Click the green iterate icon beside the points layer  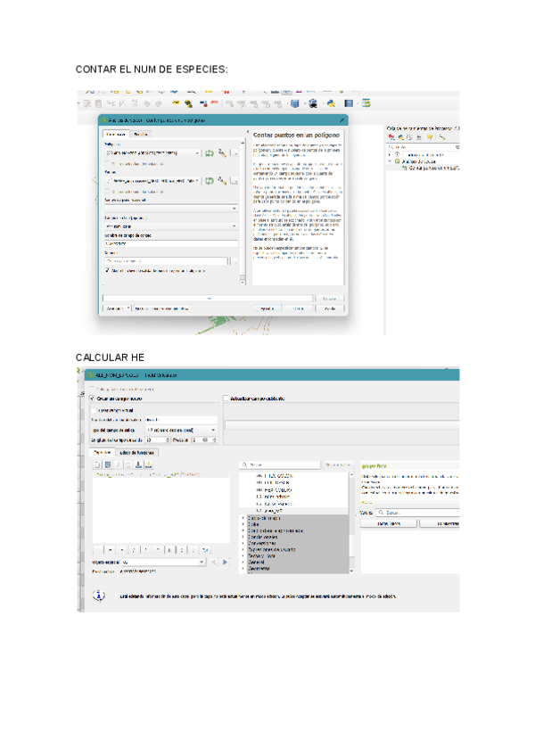point(210,181)
